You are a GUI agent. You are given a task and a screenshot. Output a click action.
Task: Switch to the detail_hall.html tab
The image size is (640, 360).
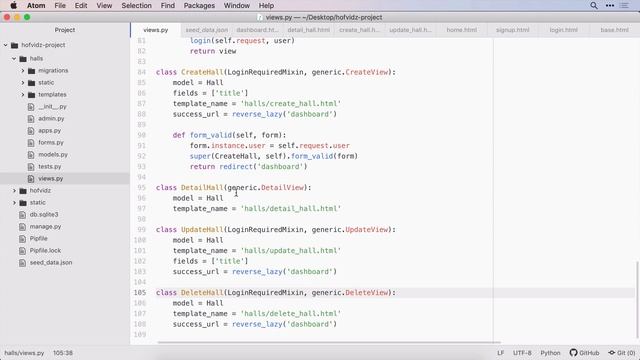[309, 30]
